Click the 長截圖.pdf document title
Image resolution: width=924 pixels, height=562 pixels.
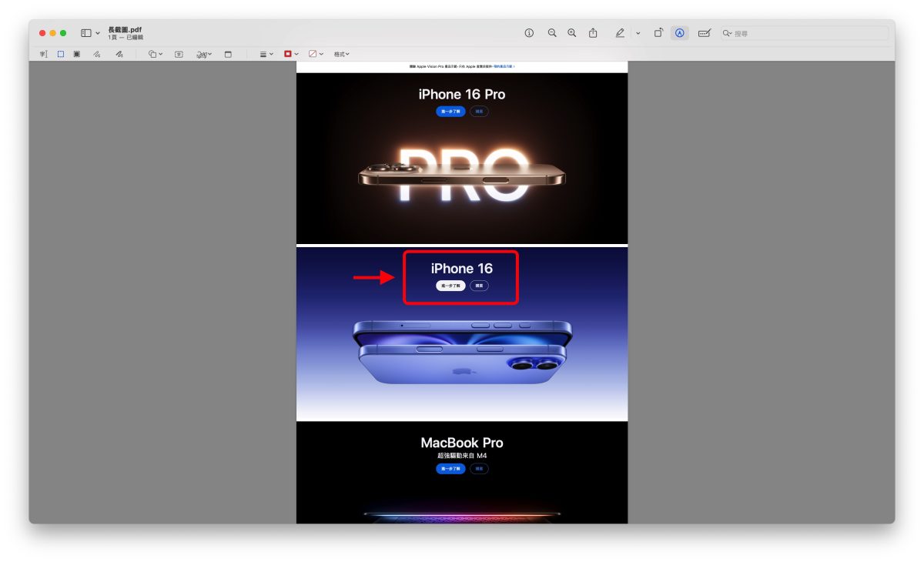[125, 29]
